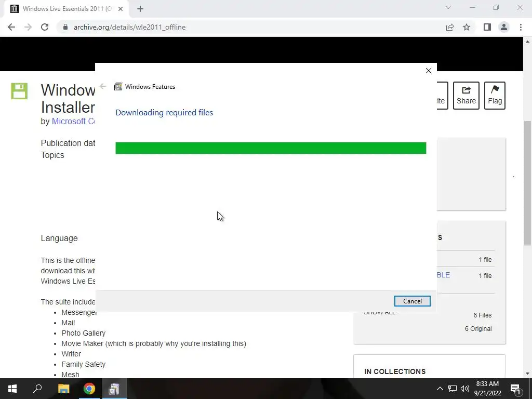Open the tab search dropdown
The height and width of the screenshot is (399, 532).
coord(448,7)
